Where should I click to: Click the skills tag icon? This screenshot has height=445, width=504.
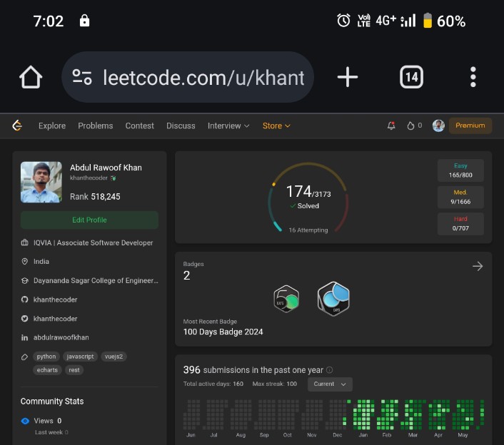tap(24, 357)
